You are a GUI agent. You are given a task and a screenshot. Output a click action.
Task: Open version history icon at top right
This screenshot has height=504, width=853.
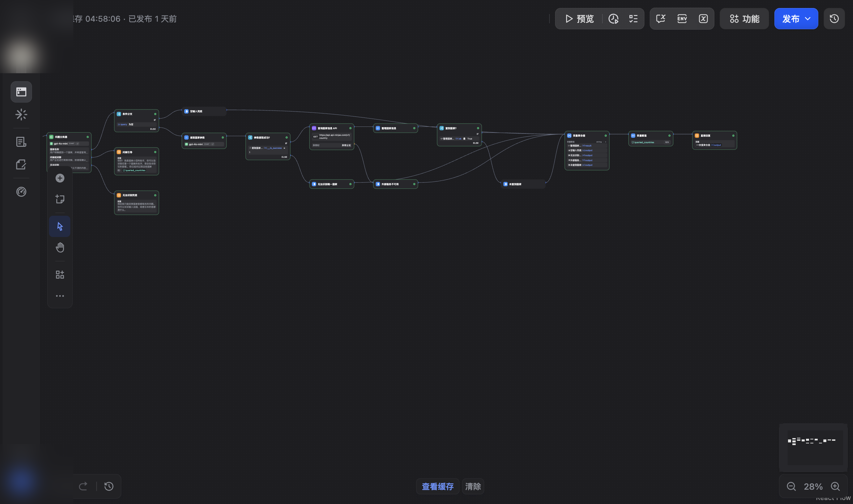(x=834, y=19)
